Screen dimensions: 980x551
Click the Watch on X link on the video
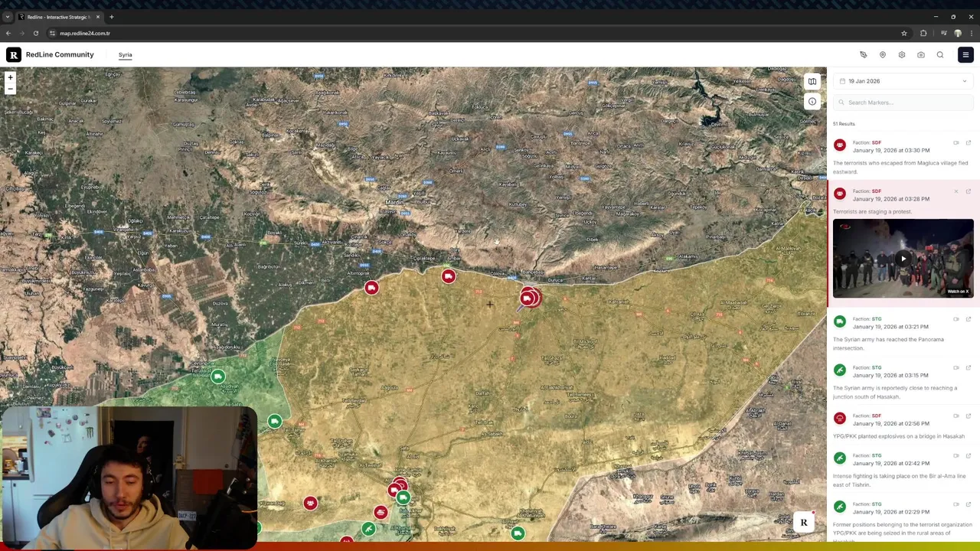958,292
